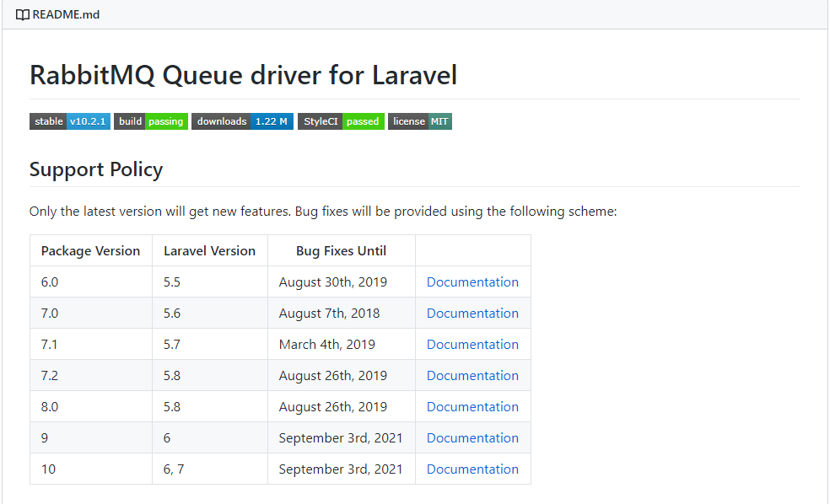The image size is (830, 504).
Task: Open Documentation link for package version 7.2
Action: pyautogui.click(x=472, y=376)
